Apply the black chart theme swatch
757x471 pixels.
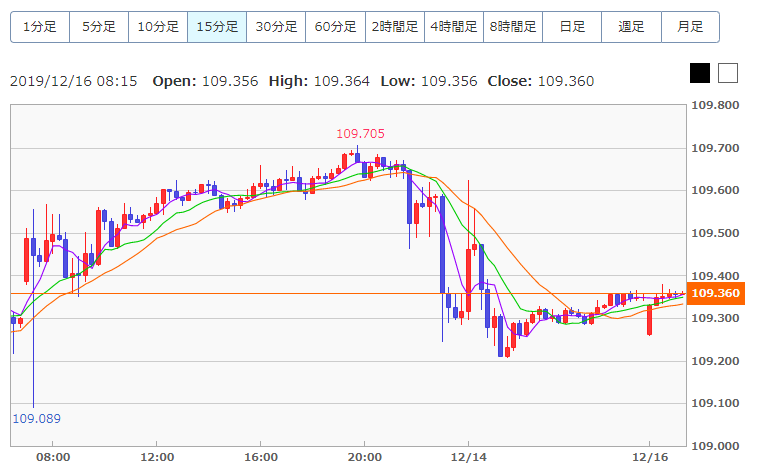(x=700, y=73)
